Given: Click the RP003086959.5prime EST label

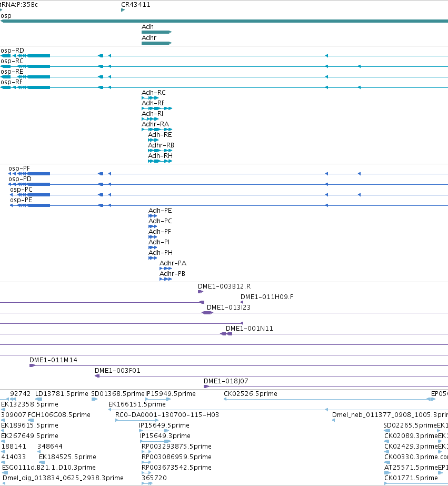Looking at the screenshot, I should (x=176, y=457).
